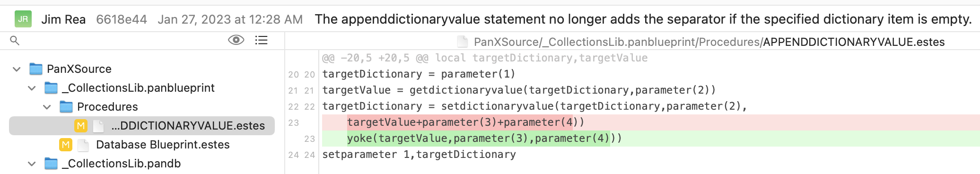Click commit hash 6618e44

pyautogui.click(x=122, y=19)
